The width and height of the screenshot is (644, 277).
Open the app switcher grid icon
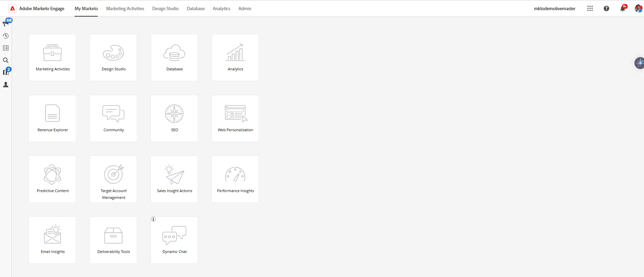click(x=590, y=8)
